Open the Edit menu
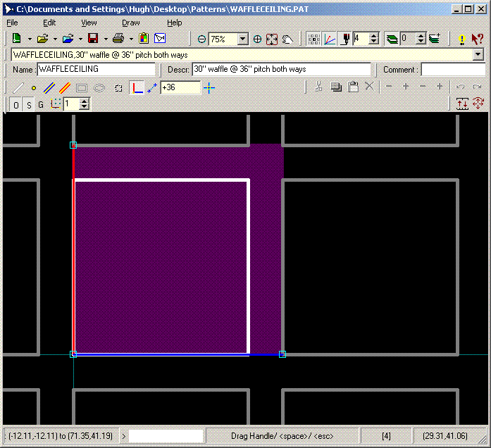The height and width of the screenshot is (448, 491). click(x=49, y=23)
